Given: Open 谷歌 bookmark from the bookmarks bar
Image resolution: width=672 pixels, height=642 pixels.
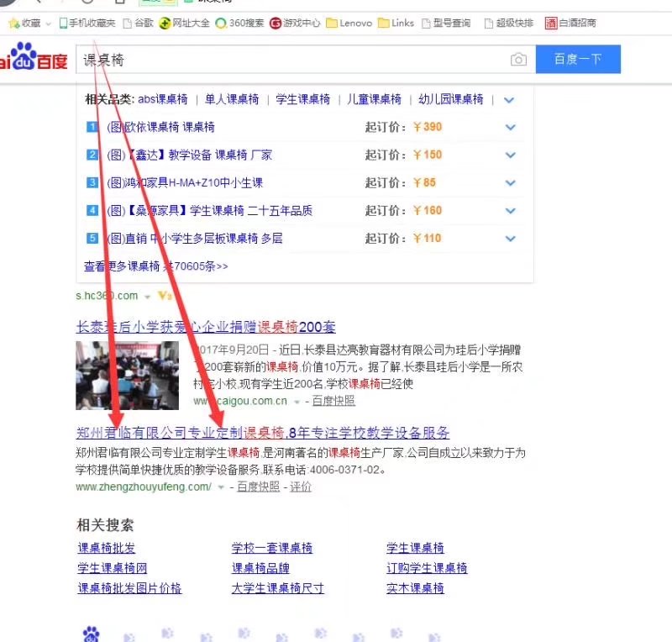Looking at the screenshot, I should pyautogui.click(x=139, y=24).
